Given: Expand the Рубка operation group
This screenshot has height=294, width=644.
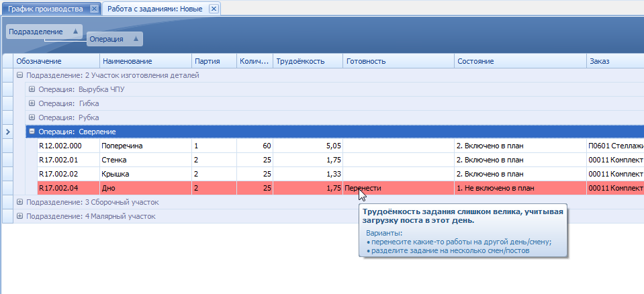Looking at the screenshot, I should click(32, 117).
